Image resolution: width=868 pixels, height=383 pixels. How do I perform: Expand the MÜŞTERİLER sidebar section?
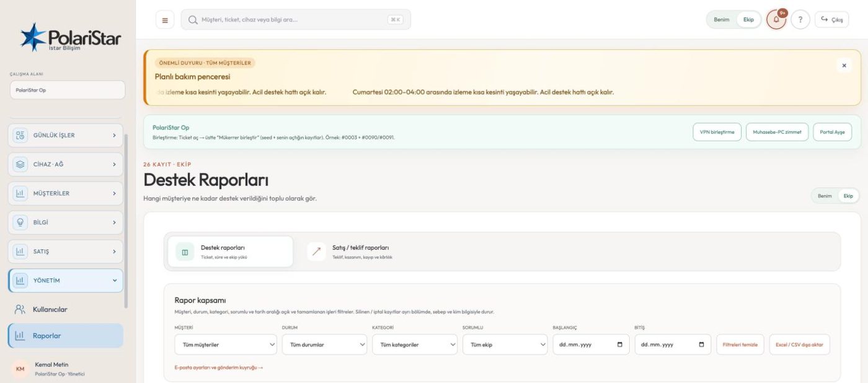(66, 193)
